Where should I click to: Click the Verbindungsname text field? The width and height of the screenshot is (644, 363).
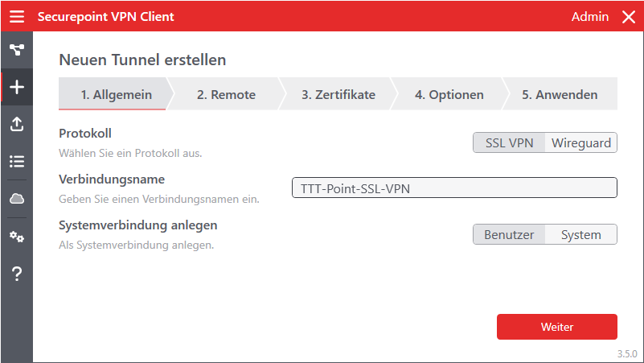(453, 188)
